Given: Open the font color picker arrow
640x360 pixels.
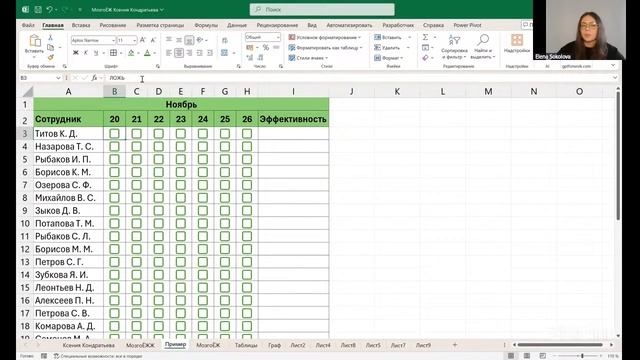Looking at the screenshot, I should tap(154, 53).
